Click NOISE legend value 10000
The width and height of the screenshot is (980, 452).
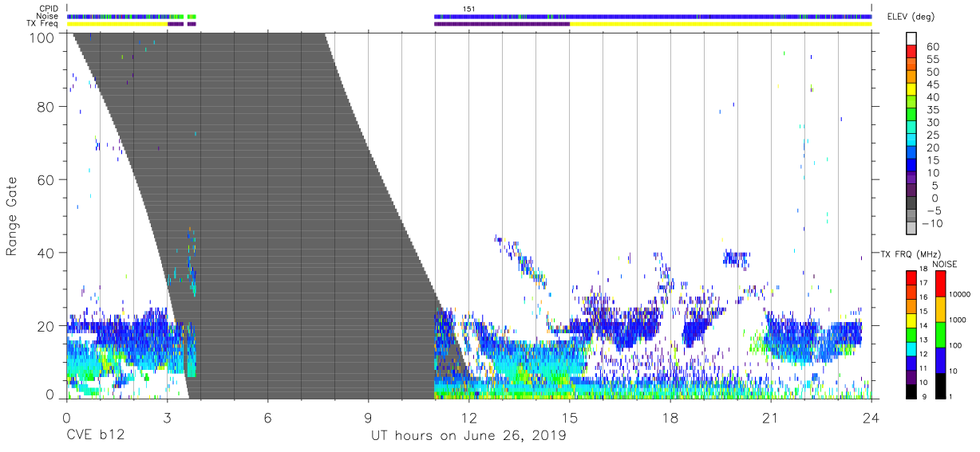click(962, 295)
